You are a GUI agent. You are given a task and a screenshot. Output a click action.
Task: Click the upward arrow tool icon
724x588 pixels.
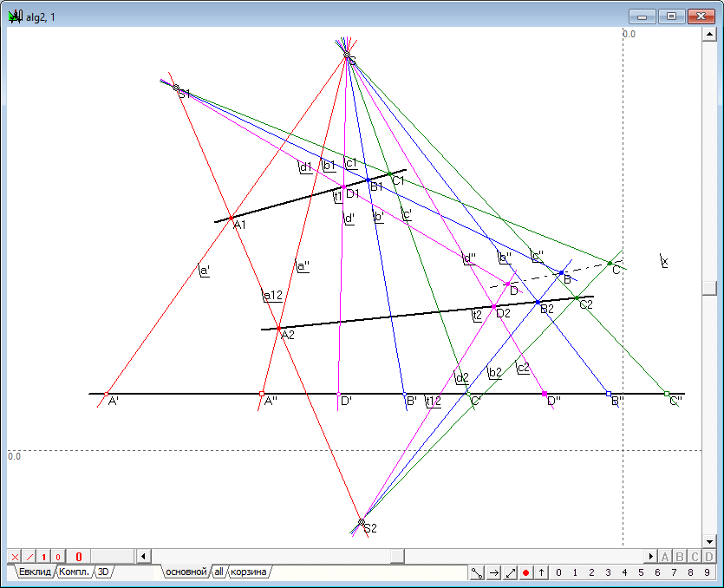tap(541, 572)
